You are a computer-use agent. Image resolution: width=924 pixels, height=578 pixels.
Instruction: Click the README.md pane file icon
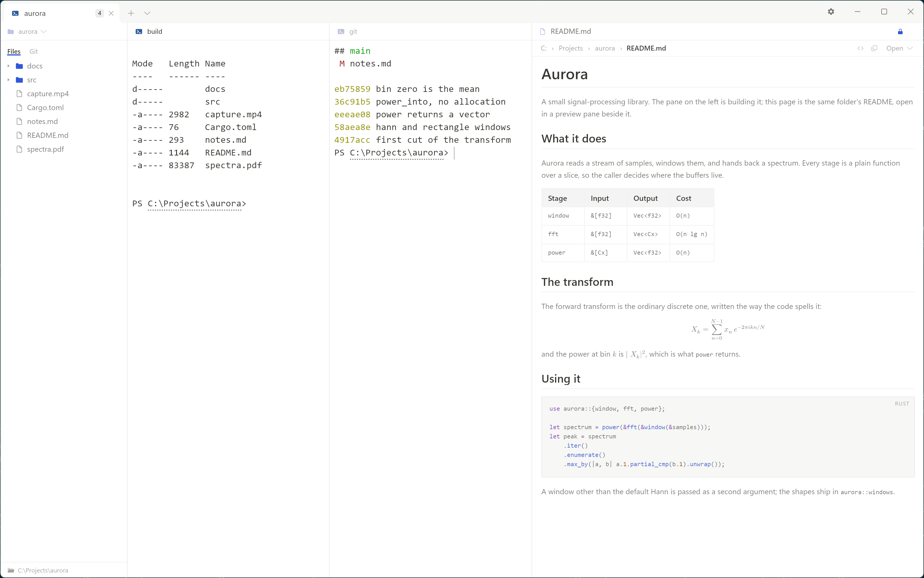(543, 31)
